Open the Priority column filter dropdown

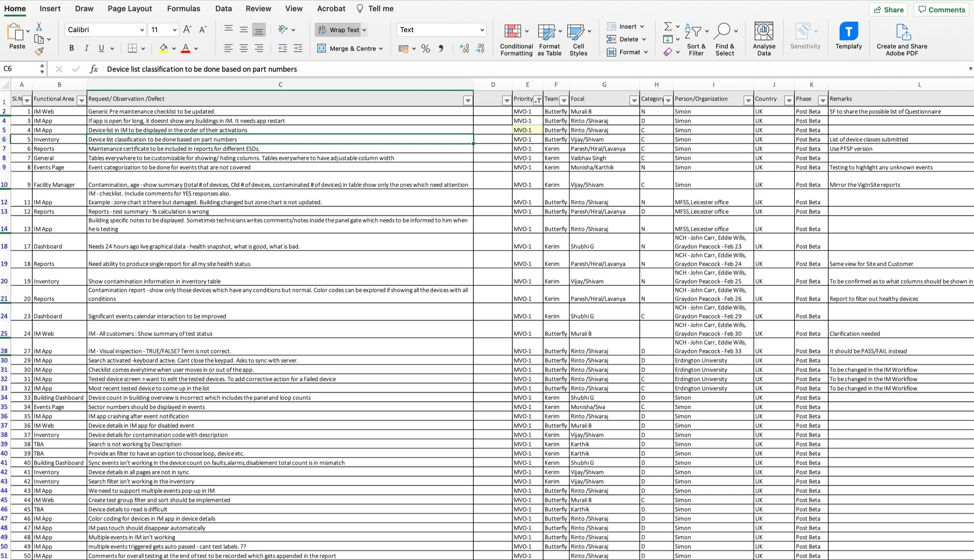coord(538,100)
